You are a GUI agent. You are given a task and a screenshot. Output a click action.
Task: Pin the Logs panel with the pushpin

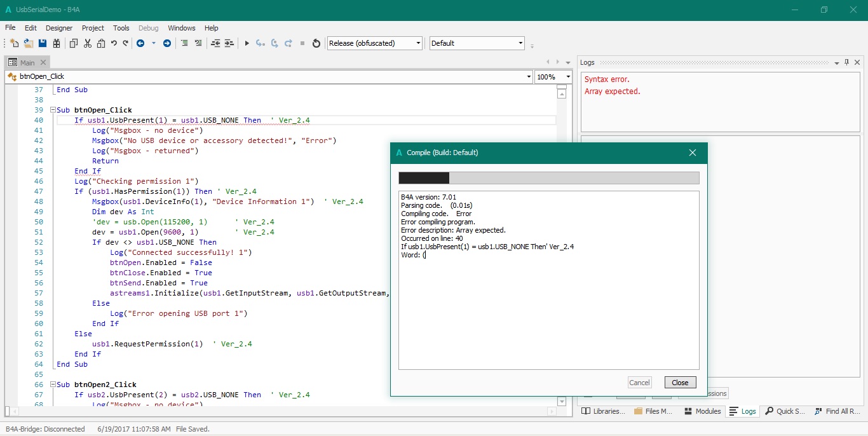pos(846,62)
